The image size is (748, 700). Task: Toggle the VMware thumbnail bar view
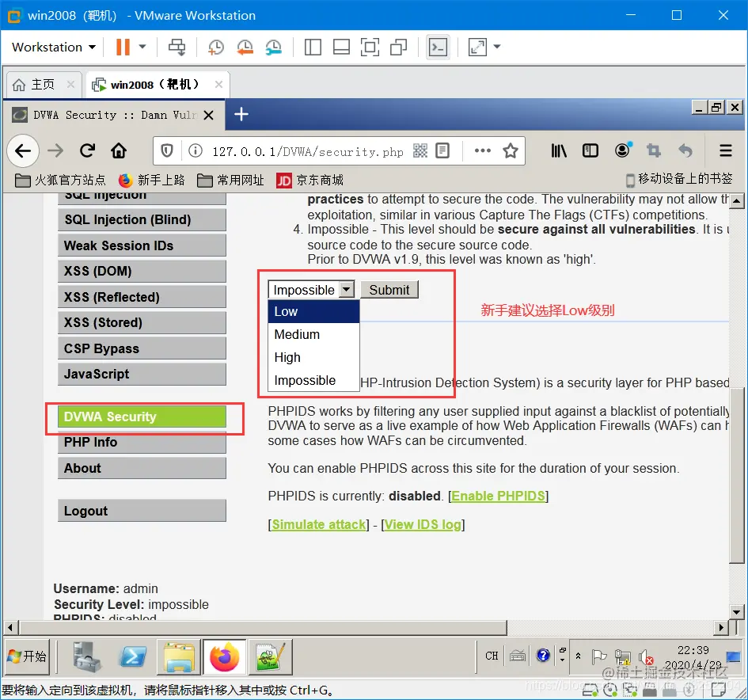pyautogui.click(x=341, y=47)
